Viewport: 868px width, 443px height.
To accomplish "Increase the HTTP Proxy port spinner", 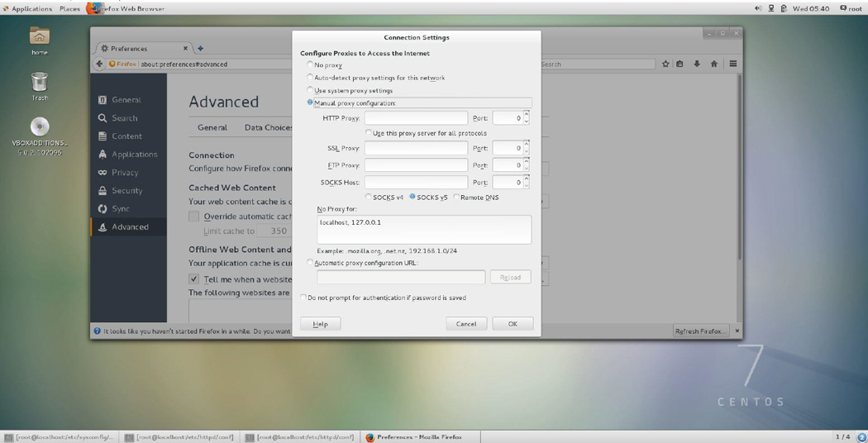I will tap(527, 115).
